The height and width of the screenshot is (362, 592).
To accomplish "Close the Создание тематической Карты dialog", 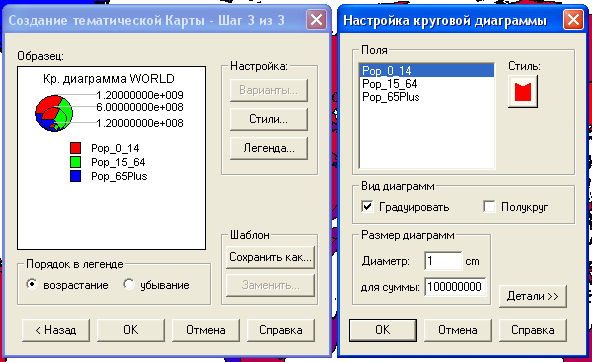I will point(316,19).
